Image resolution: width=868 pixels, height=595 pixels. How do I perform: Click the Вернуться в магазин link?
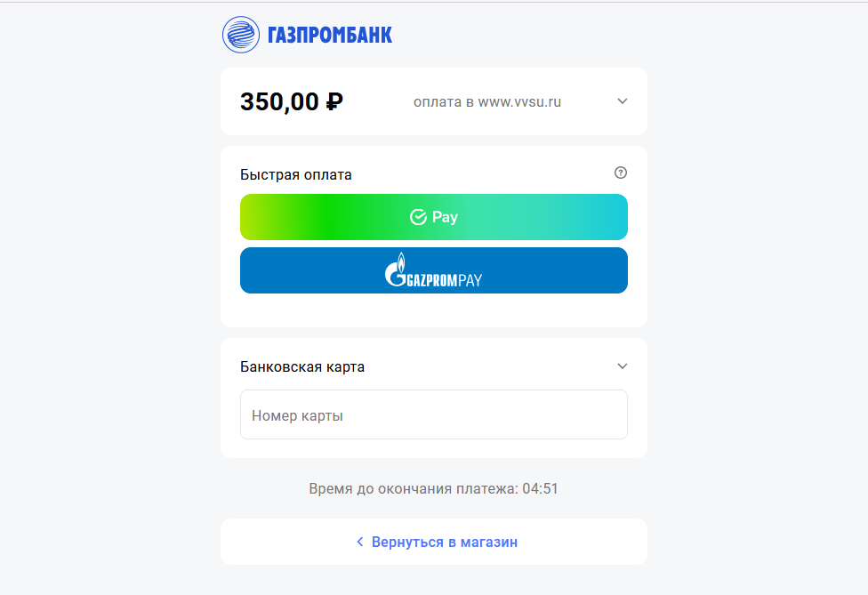pyautogui.click(x=444, y=542)
